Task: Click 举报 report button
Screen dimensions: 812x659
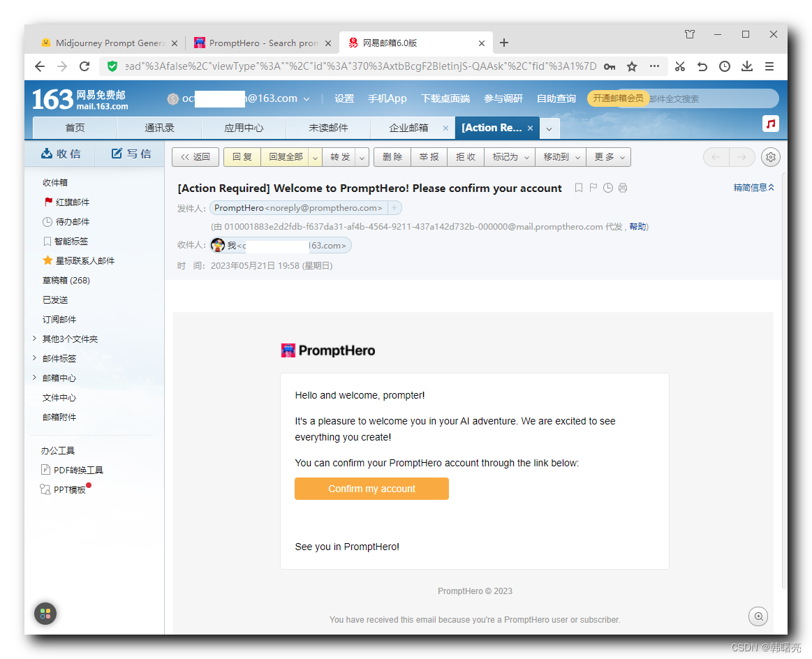Action: (x=429, y=157)
